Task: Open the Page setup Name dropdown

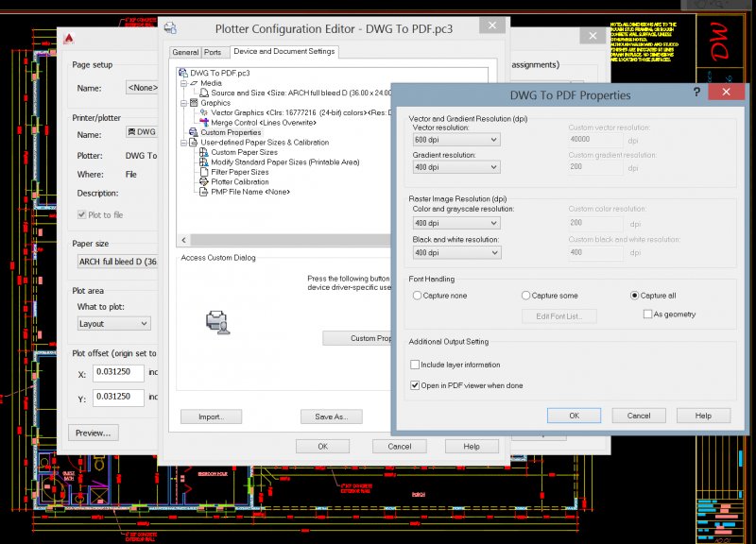Action: click(142, 88)
